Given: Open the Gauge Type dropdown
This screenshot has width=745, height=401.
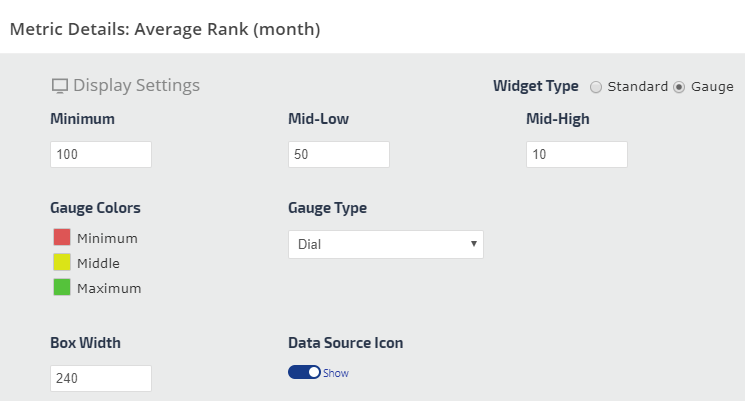Looking at the screenshot, I should coord(385,244).
